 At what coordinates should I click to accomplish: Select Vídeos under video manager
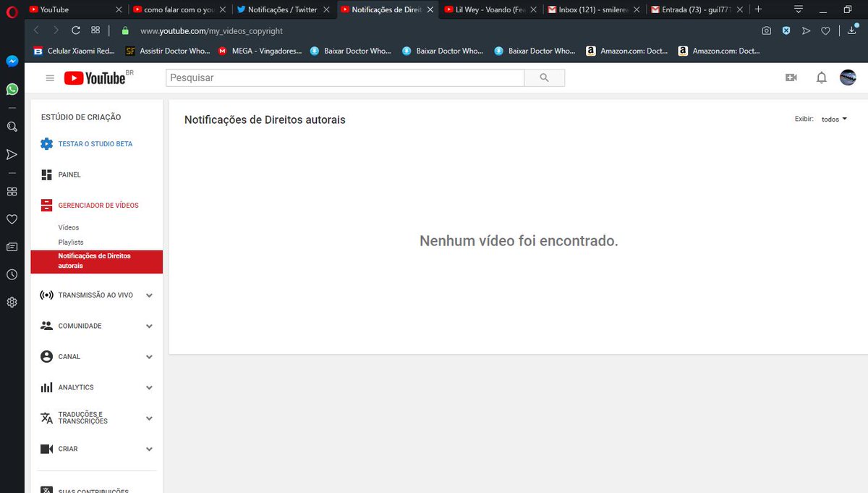[69, 227]
